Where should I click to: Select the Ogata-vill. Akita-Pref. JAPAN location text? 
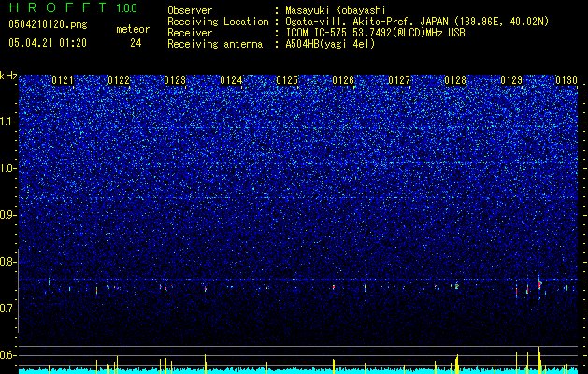click(417, 22)
